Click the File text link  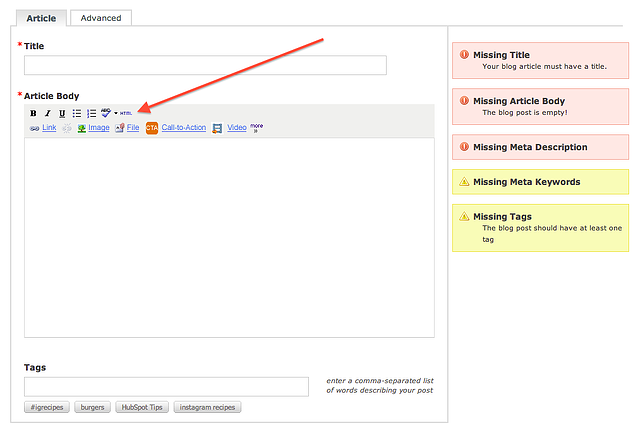coord(133,127)
